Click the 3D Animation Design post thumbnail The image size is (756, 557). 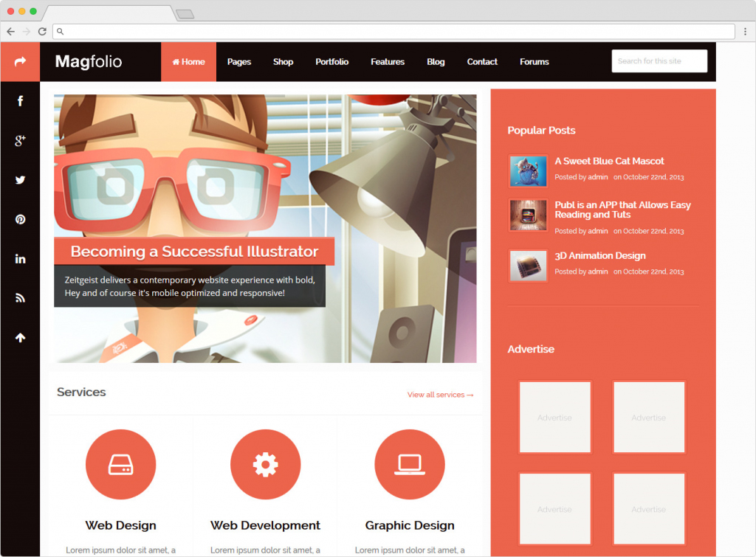coord(528,266)
